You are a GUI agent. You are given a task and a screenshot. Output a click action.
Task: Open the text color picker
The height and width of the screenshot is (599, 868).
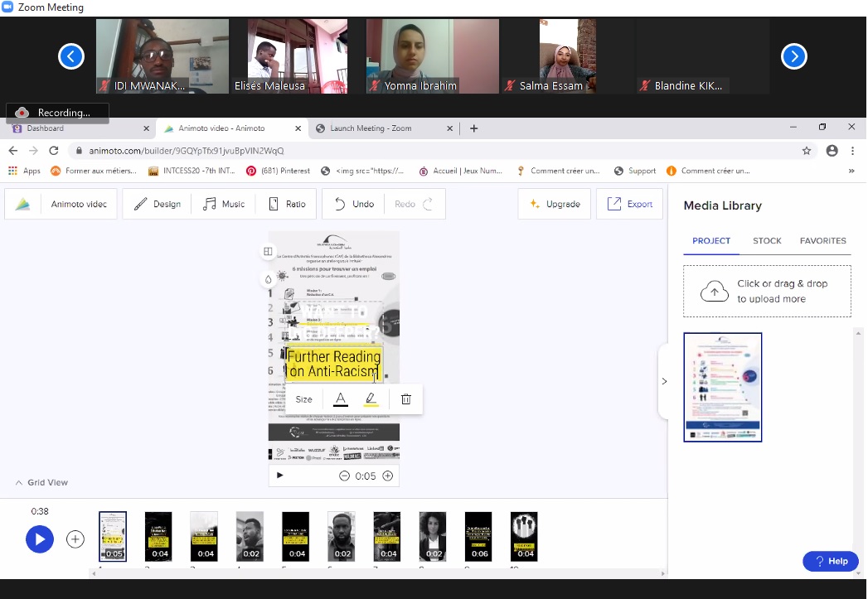(340, 399)
